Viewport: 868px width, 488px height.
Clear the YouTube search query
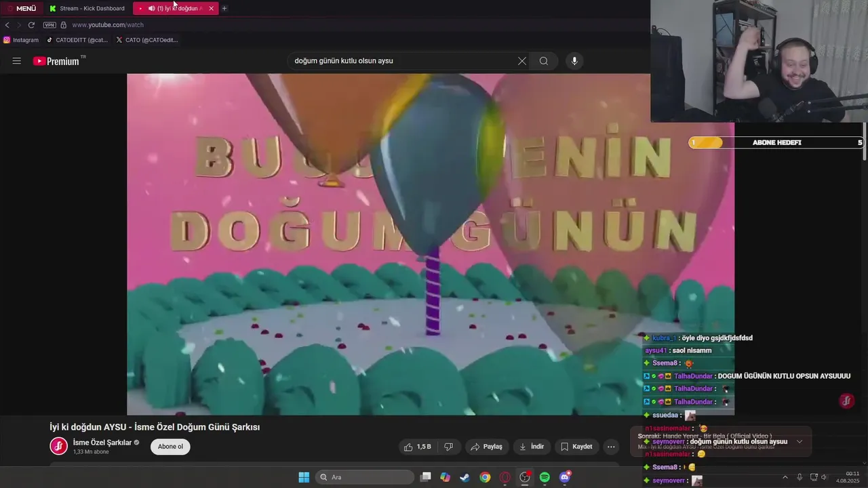pyautogui.click(x=522, y=61)
